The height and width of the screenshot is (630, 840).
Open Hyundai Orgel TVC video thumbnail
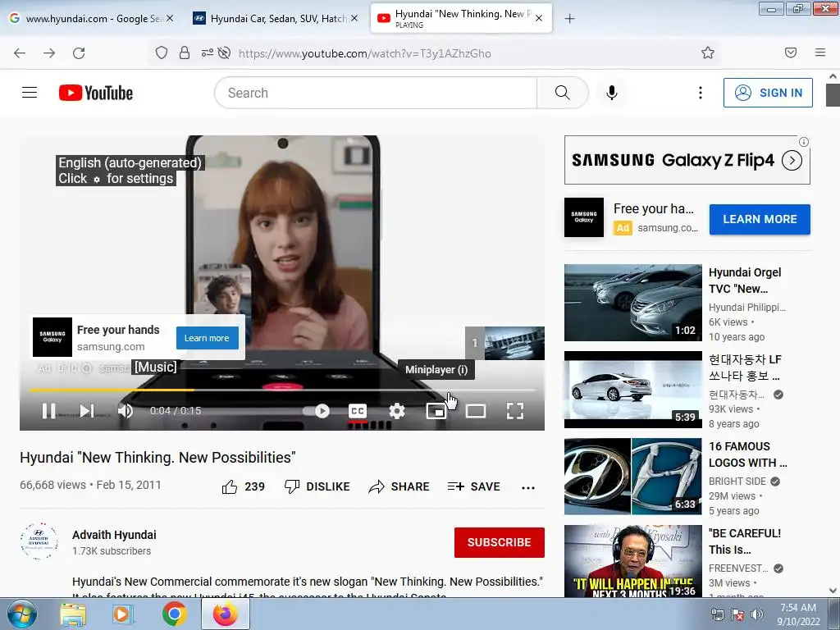(x=632, y=302)
